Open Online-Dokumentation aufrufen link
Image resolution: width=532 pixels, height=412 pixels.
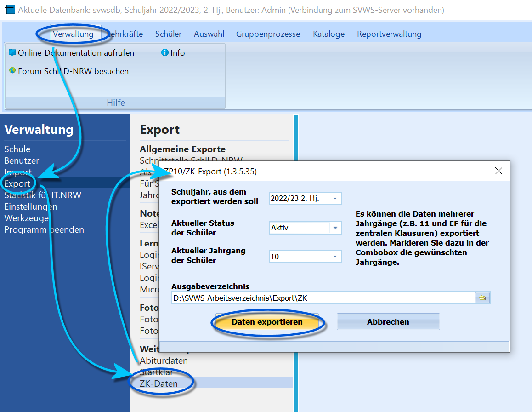tap(76, 52)
